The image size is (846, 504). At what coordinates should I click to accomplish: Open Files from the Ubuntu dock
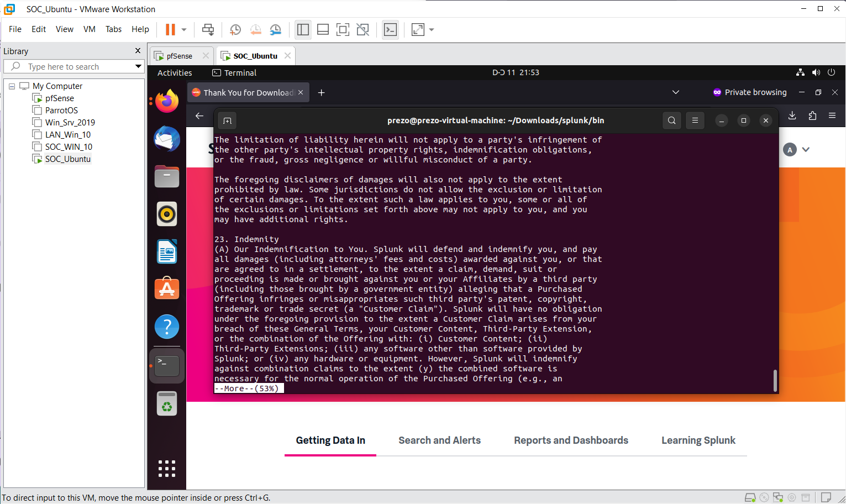tap(167, 177)
